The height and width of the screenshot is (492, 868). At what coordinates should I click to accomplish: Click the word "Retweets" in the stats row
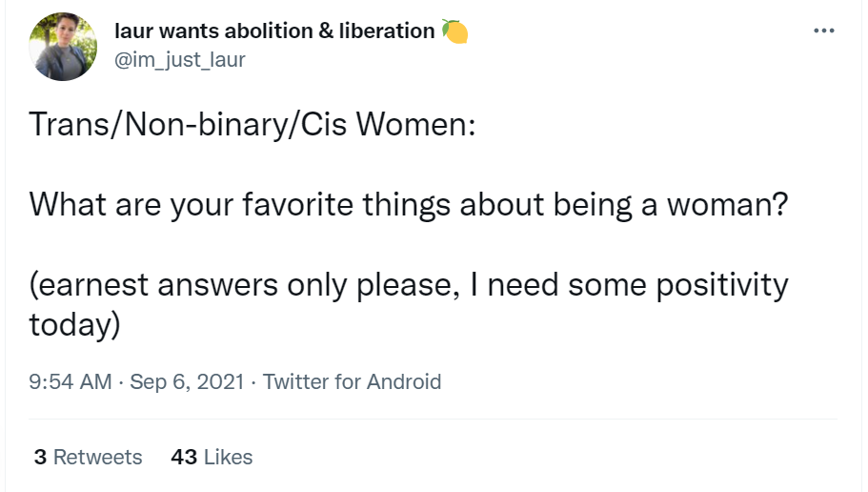pos(98,458)
